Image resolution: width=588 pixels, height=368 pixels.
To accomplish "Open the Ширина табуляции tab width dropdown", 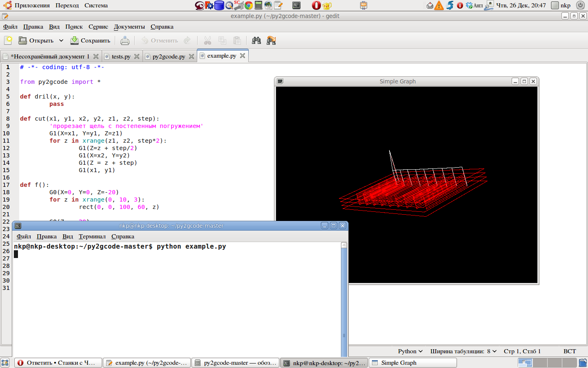I will (x=463, y=351).
